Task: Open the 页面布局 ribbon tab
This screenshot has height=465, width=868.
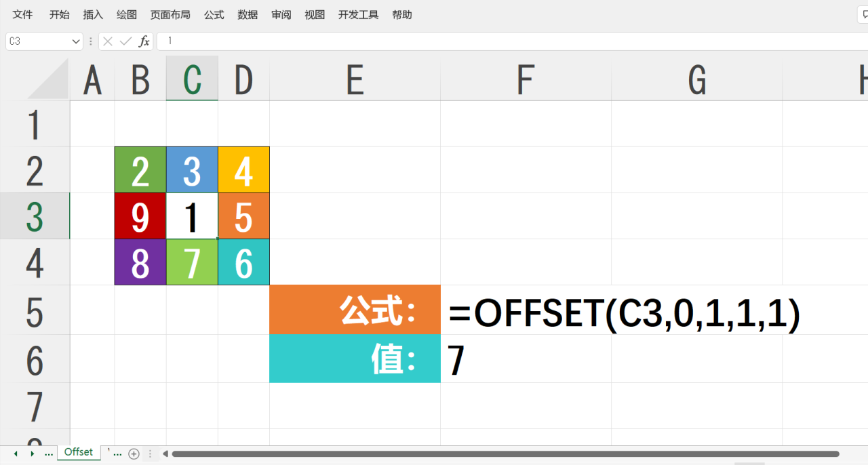Action: (170, 14)
